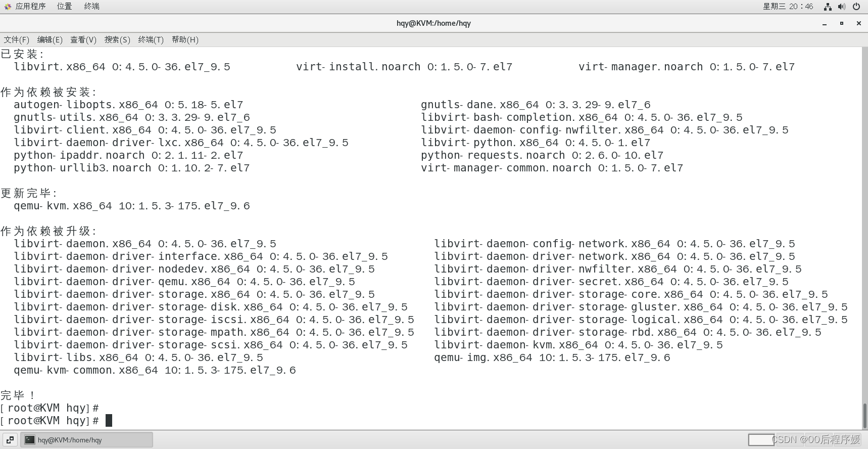Viewport: 868px width, 449px height.
Task: Click libvirt-daemon-driver-storage-gluster.x86_64 line
Action: click(641, 307)
